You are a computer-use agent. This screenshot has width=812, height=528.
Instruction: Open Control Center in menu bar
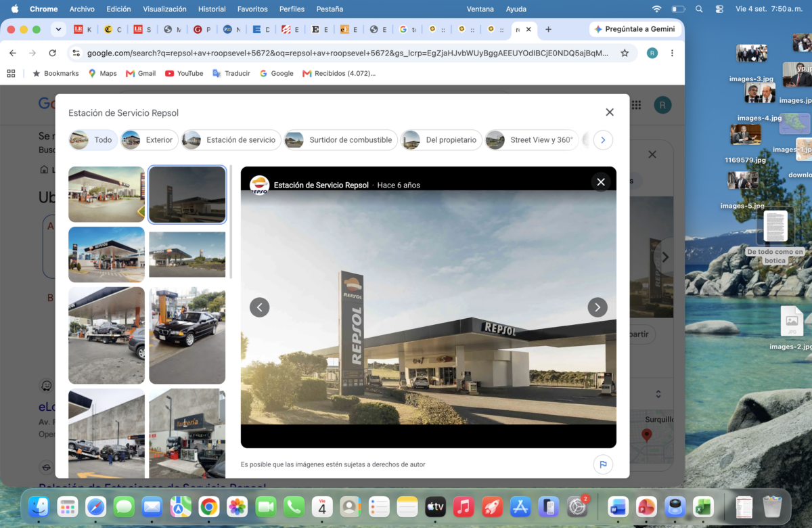[719, 9]
